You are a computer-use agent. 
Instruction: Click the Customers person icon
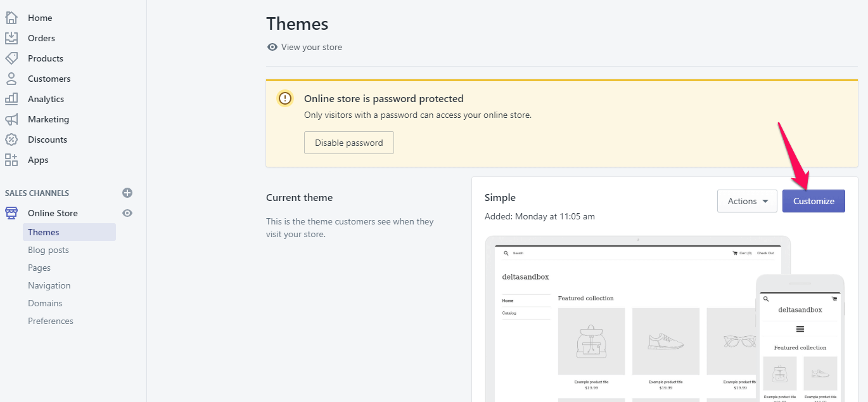pos(11,79)
